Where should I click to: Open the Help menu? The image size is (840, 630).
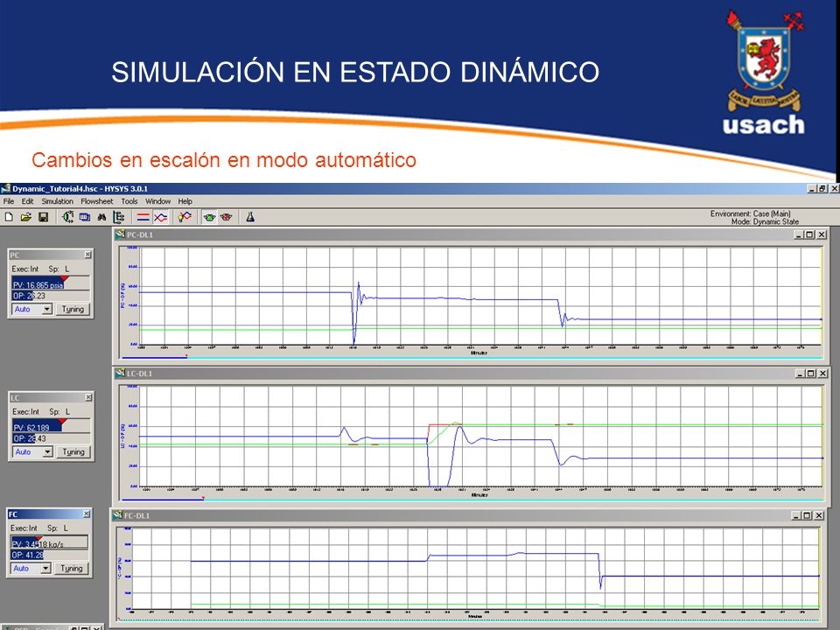185,201
